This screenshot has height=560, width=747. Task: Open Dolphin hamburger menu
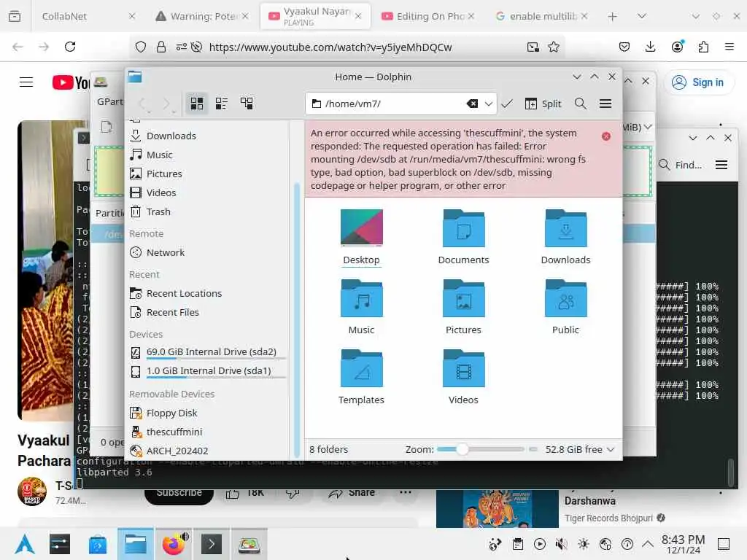point(605,104)
